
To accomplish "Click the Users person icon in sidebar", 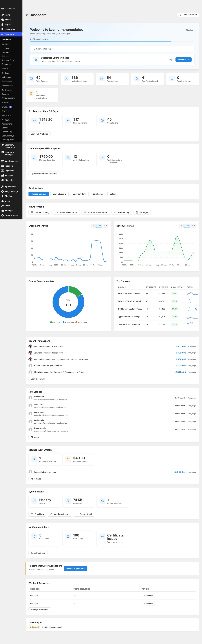I will 3,201.
